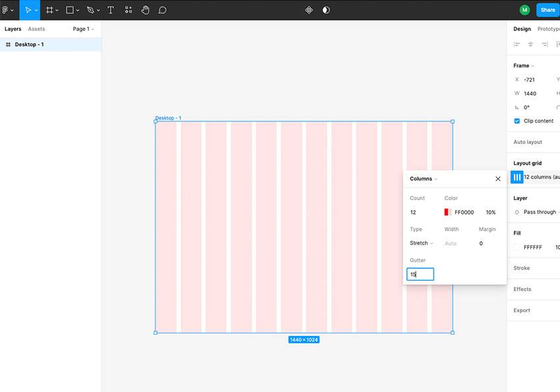Select the Move tool

28,10
